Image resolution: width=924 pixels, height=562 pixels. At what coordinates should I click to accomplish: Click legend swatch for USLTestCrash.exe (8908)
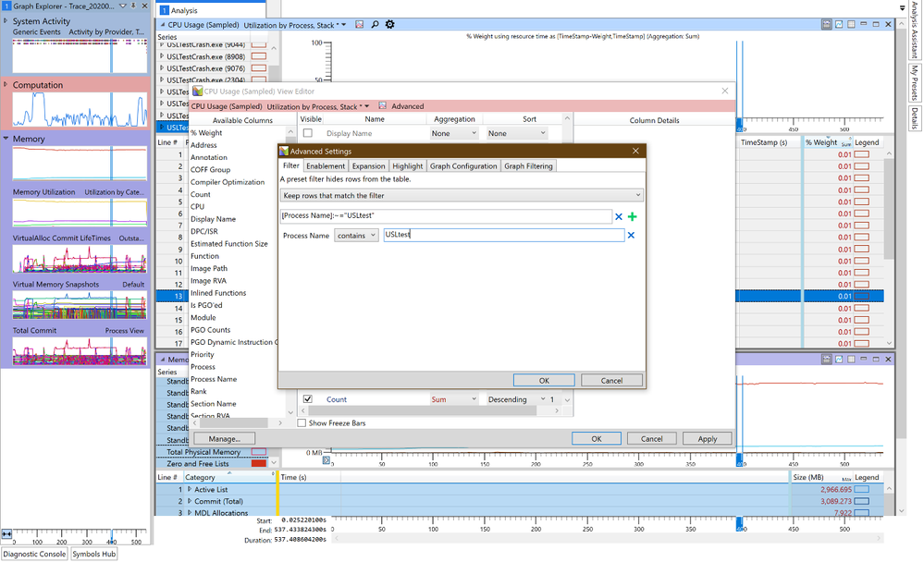coord(259,56)
